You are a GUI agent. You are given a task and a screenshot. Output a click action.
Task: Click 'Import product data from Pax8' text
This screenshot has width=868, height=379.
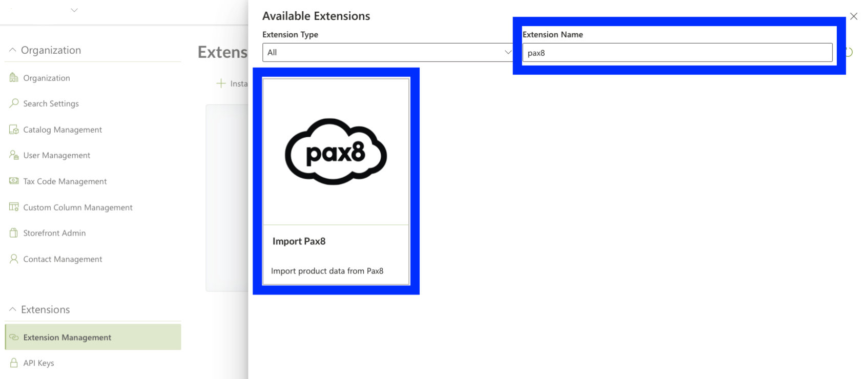pos(327,271)
